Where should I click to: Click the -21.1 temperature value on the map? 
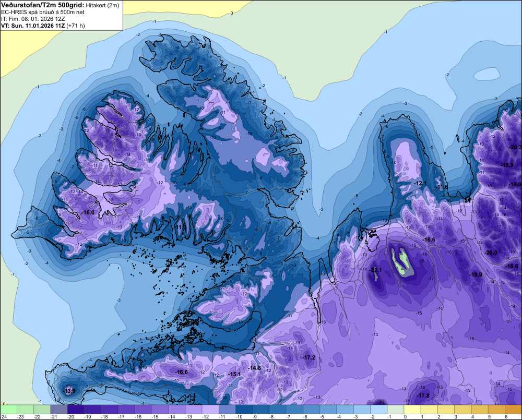376,270
